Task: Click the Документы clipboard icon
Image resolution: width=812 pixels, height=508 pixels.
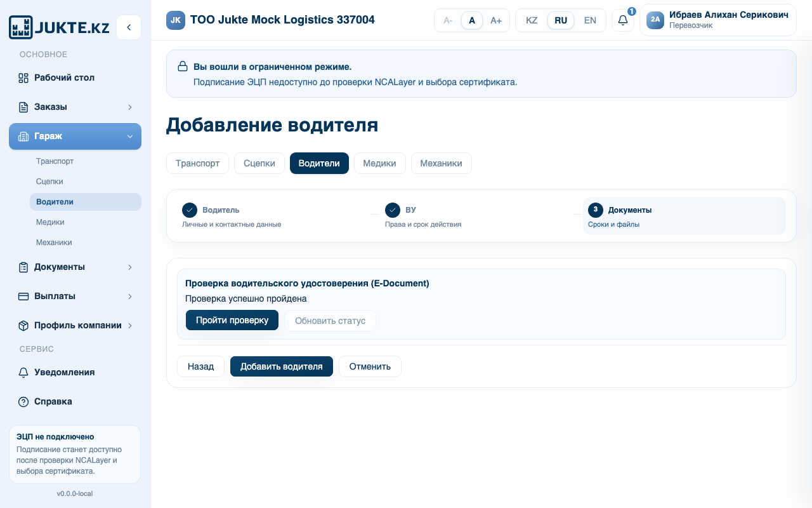Action: pos(23,267)
